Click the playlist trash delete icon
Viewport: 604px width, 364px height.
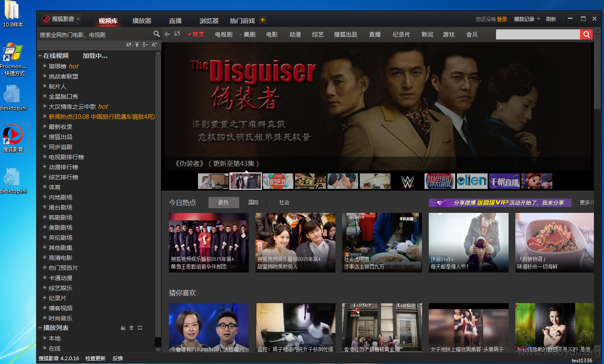pyautogui.click(x=131, y=328)
